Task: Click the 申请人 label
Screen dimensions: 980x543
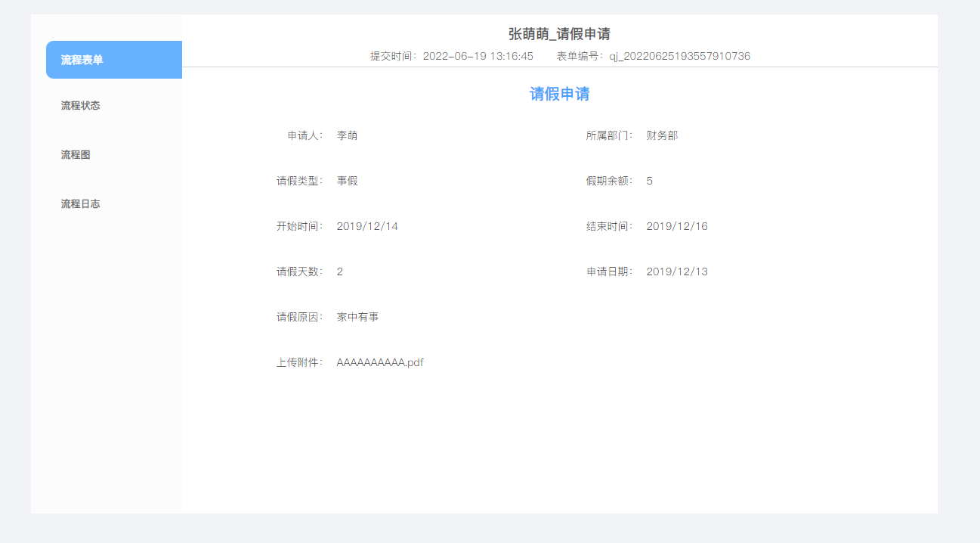Action: tap(305, 135)
